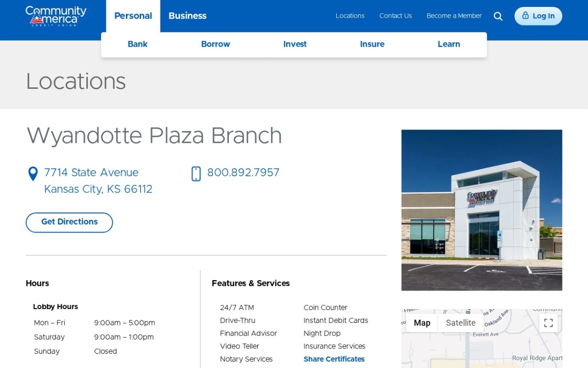Image resolution: width=588 pixels, height=368 pixels.
Task: Click the 24/7 ATM feature
Action: point(237,308)
